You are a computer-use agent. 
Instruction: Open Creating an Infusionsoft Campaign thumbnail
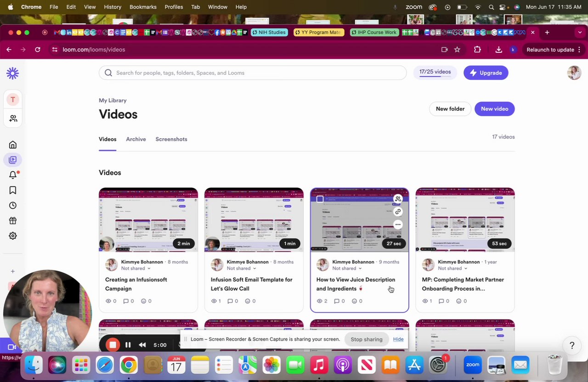[148, 219]
